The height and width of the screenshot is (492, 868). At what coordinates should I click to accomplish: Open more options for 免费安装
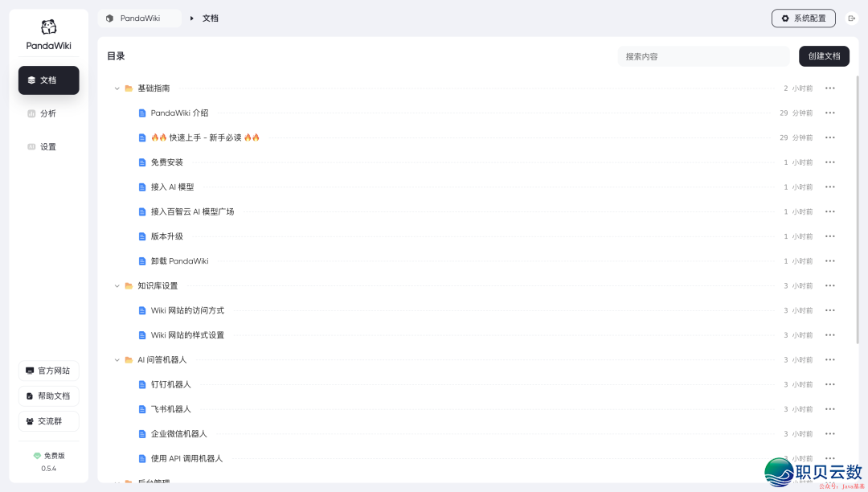click(829, 162)
